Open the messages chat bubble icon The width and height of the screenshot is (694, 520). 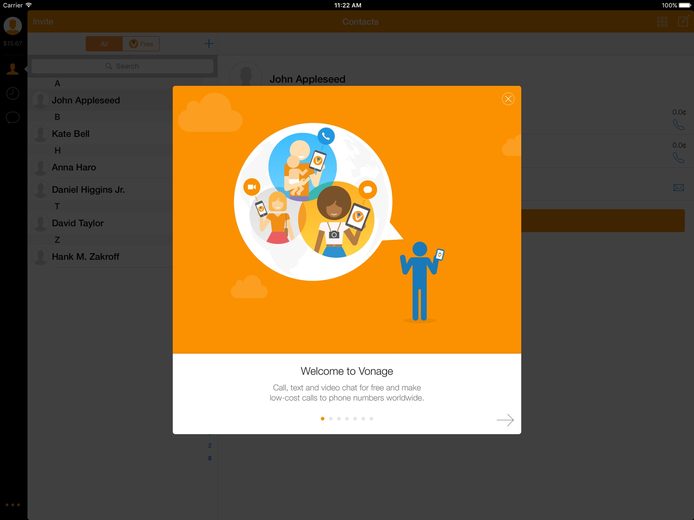(x=12, y=118)
